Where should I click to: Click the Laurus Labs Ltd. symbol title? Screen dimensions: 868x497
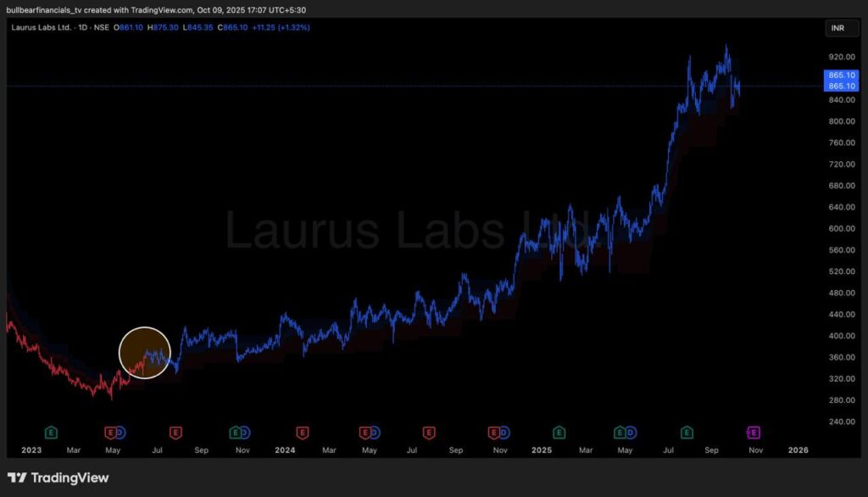(x=42, y=27)
